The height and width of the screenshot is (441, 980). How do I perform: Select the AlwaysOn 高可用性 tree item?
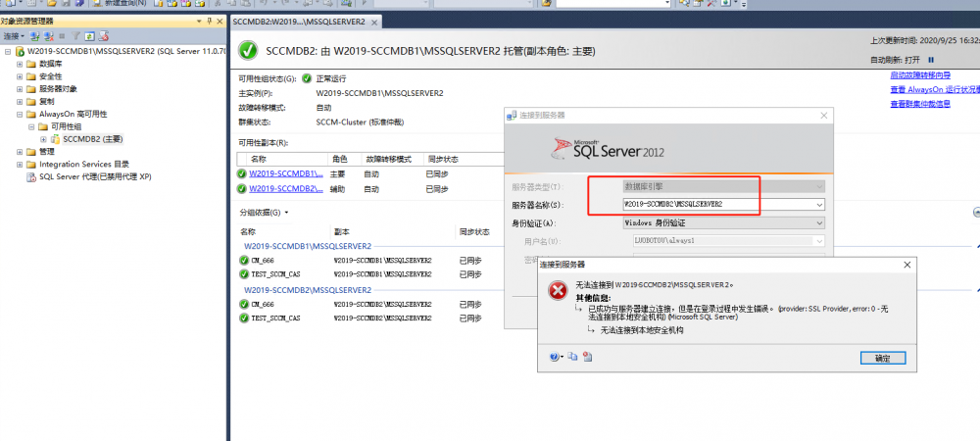(73, 115)
